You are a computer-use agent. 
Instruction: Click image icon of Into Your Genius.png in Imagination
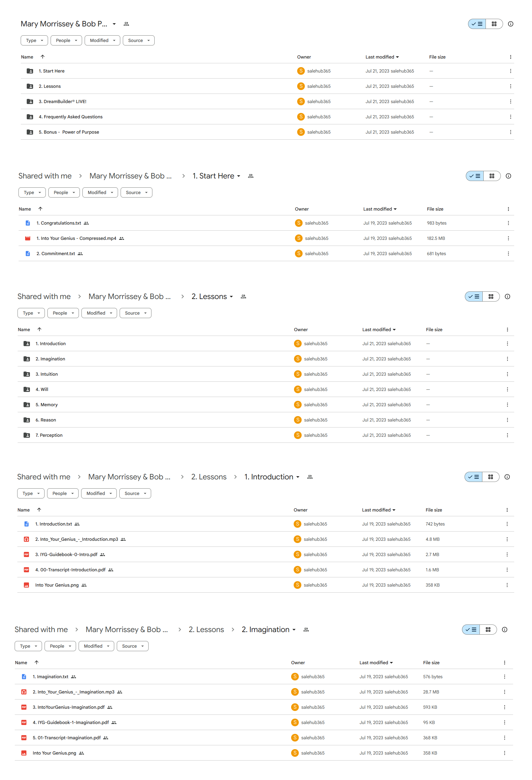coord(24,752)
